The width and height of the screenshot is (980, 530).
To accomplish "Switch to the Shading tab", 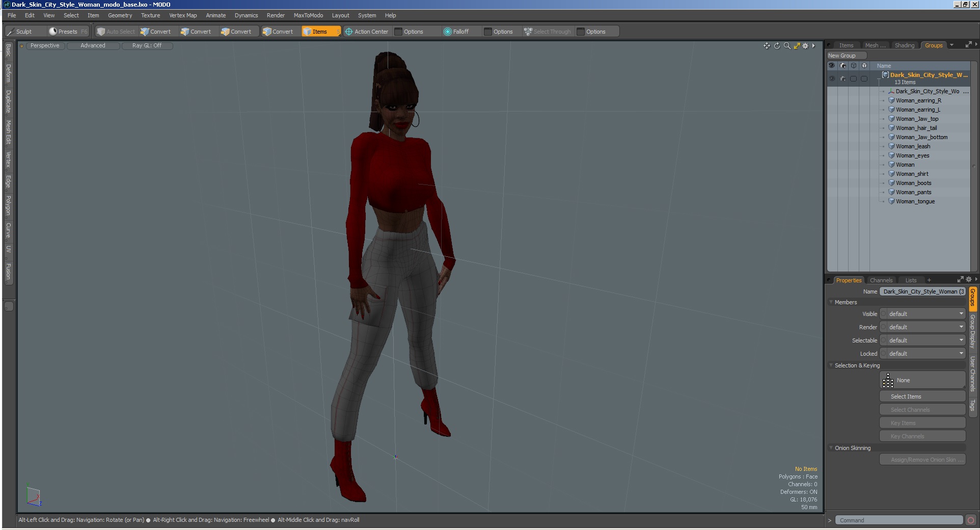I will click(x=905, y=45).
